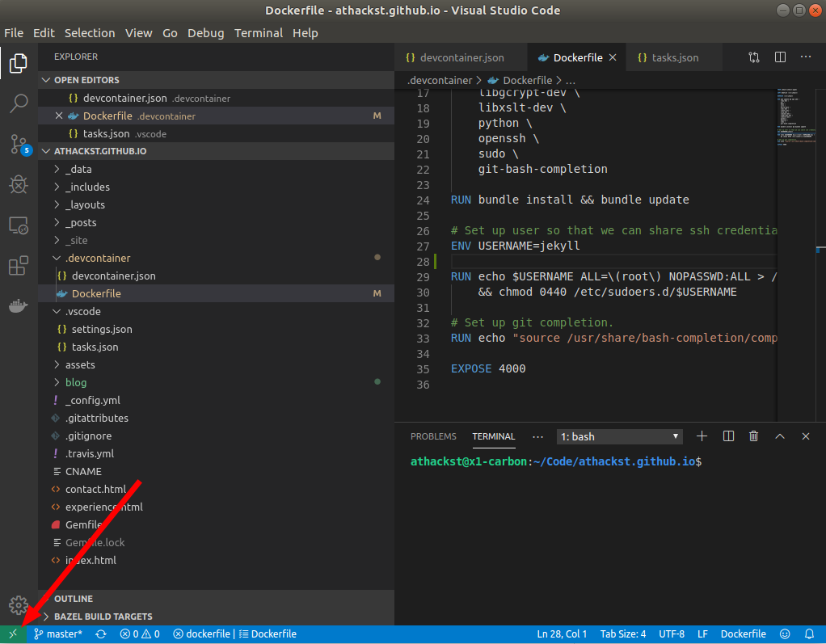The width and height of the screenshot is (826, 644).
Task: Open the Explorer view in the activity bar
Action: 19,64
